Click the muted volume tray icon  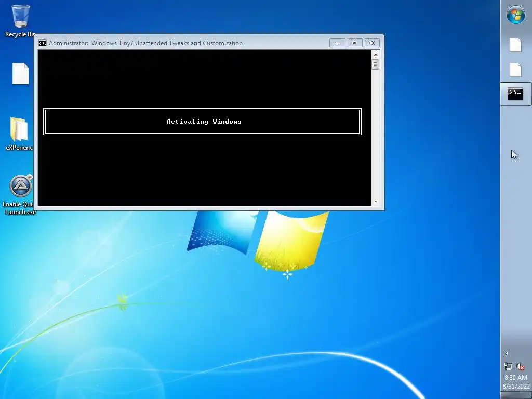tap(520, 366)
